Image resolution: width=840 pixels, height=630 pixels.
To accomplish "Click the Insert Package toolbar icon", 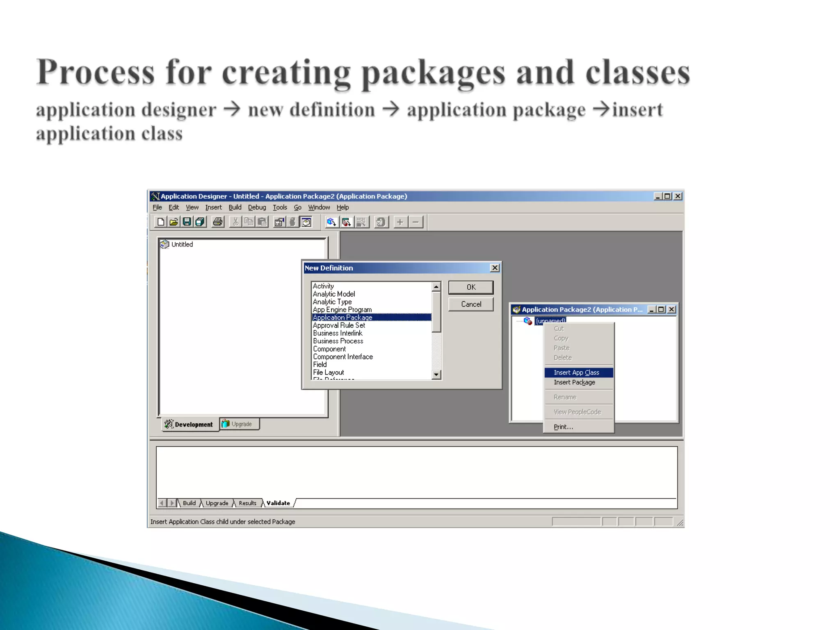I will point(347,222).
